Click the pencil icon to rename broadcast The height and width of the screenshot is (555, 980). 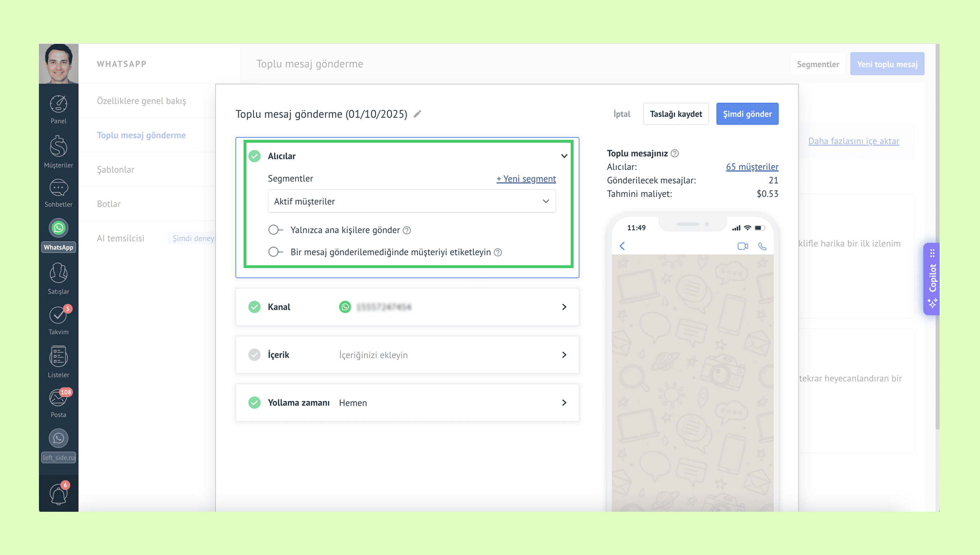[418, 114]
